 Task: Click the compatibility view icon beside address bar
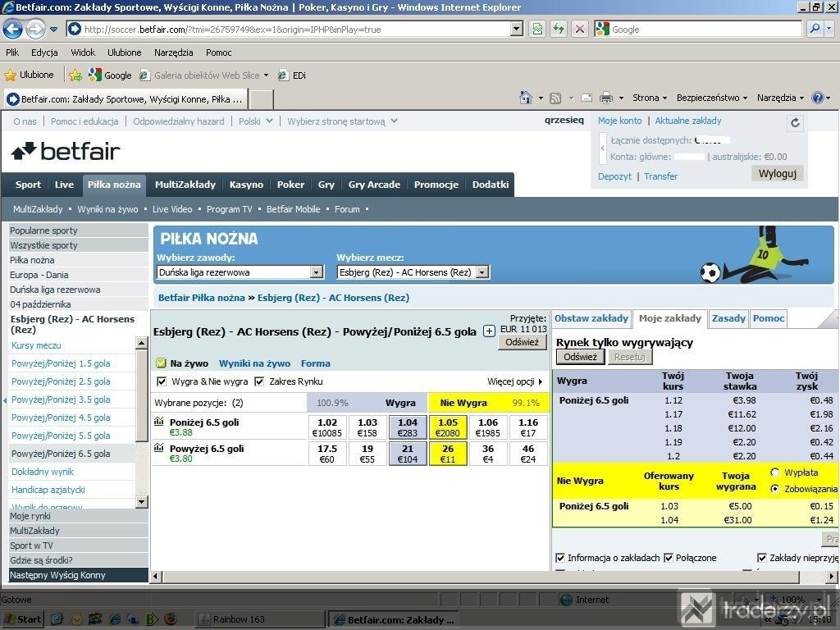tap(537, 29)
